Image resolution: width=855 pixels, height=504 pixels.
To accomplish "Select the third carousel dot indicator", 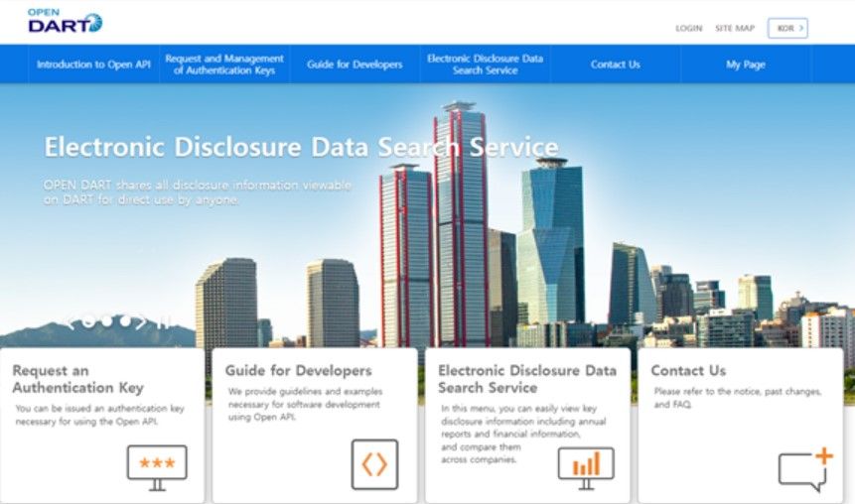I will pyautogui.click(x=124, y=320).
